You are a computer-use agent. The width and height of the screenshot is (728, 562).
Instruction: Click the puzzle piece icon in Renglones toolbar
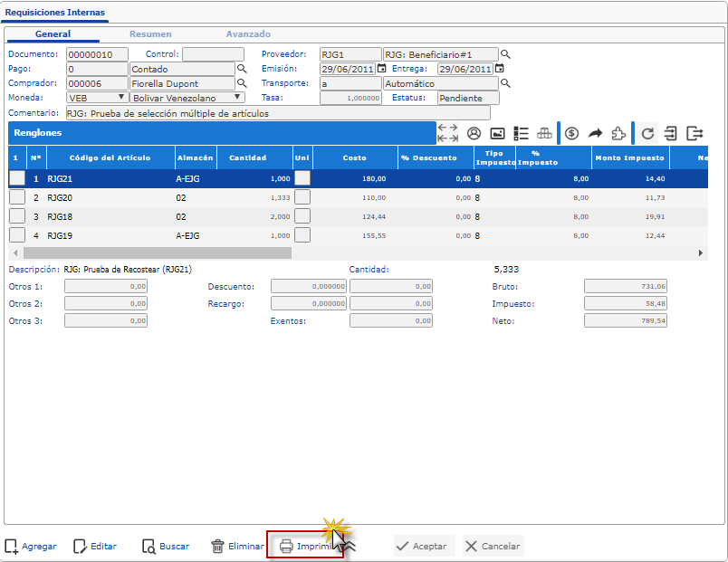pyautogui.click(x=618, y=133)
